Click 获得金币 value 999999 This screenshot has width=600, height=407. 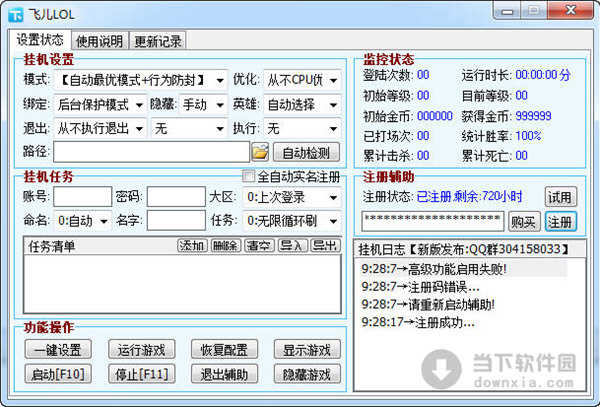pyautogui.click(x=533, y=116)
